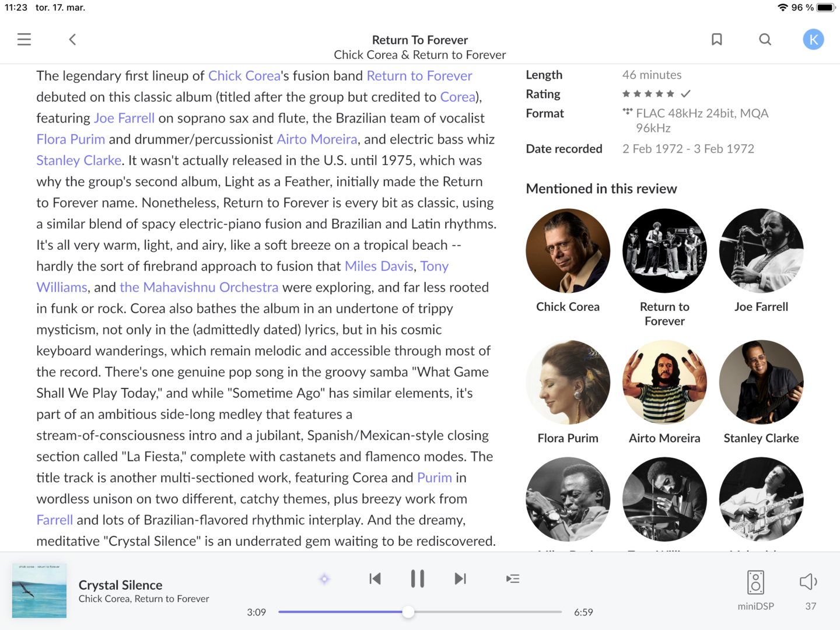Tap the signal path icon beside FLAC
The width and height of the screenshot is (840, 630).
point(628,111)
